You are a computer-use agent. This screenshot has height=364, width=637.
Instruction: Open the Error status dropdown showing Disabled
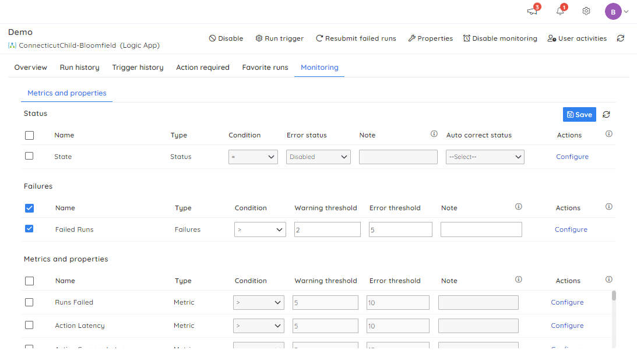318,156
